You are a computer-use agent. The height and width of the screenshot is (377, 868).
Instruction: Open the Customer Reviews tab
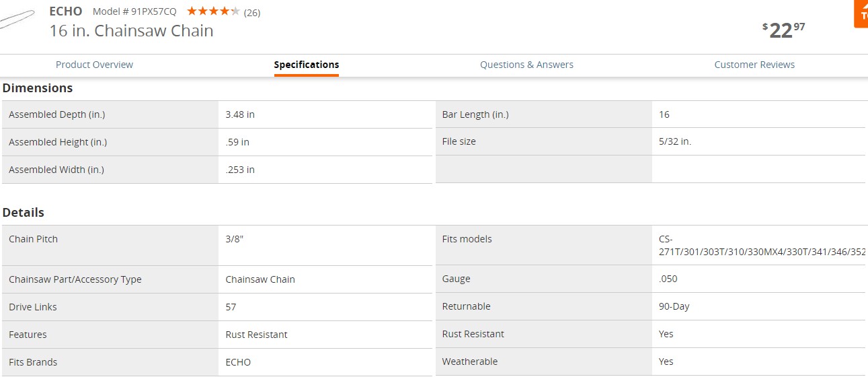754,65
